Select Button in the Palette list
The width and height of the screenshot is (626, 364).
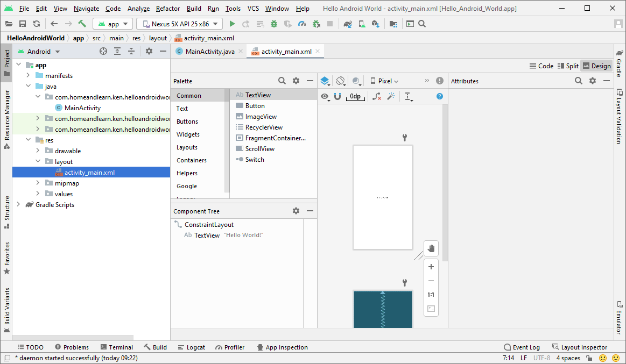click(255, 106)
